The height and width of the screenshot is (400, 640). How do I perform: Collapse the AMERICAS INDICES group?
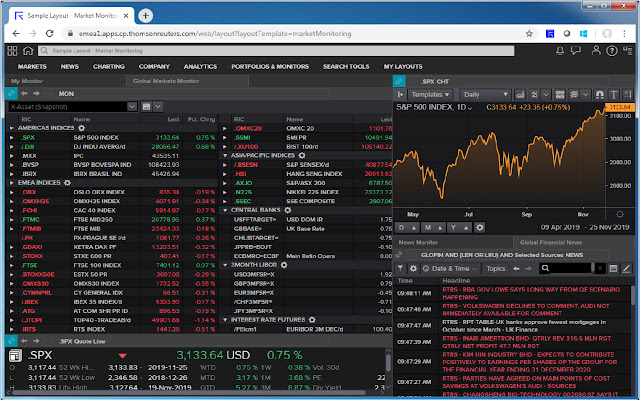12,128
